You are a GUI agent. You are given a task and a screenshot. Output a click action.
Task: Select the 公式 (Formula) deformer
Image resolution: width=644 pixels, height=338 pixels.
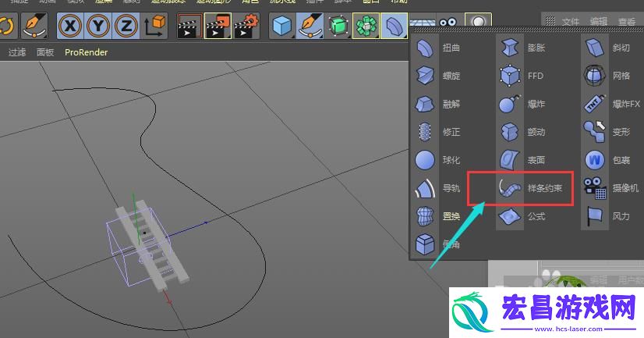522,216
